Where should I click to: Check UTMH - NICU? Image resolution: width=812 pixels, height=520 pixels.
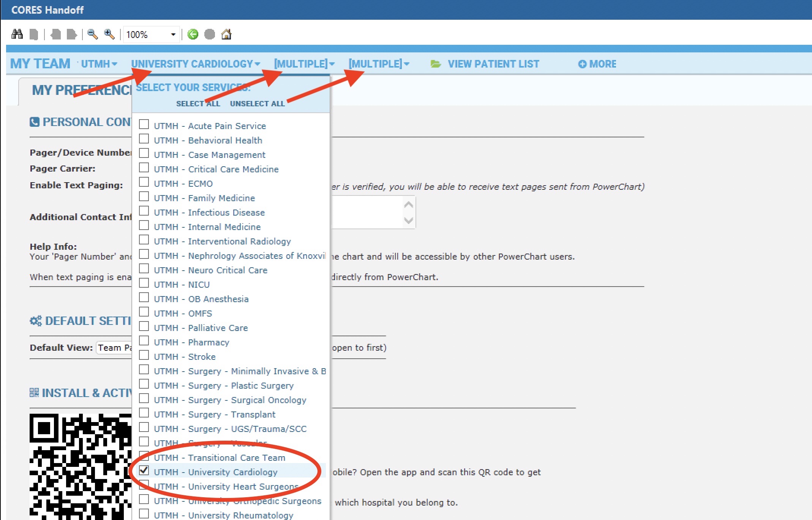click(x=144, y=283)
